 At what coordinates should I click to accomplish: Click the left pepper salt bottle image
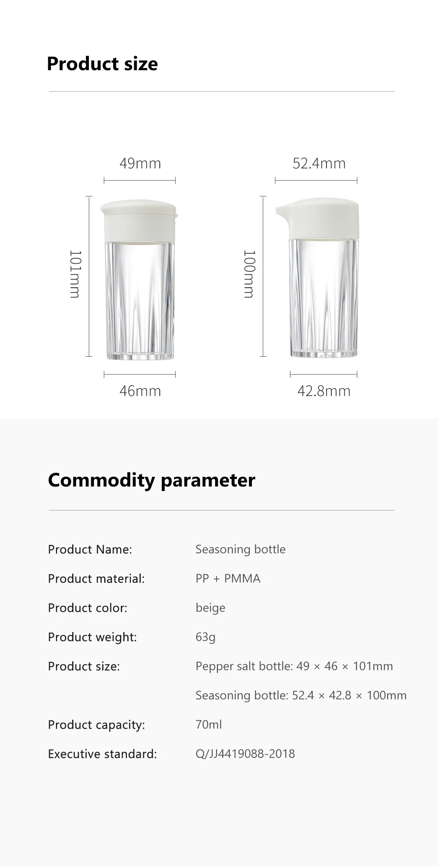pyautogui.click(x=140, y=279)
